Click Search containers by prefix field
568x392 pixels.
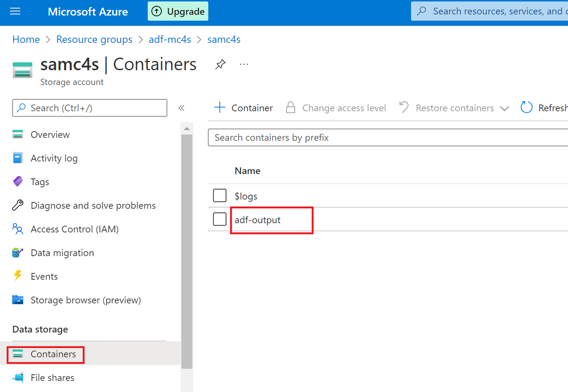[388, 137]
